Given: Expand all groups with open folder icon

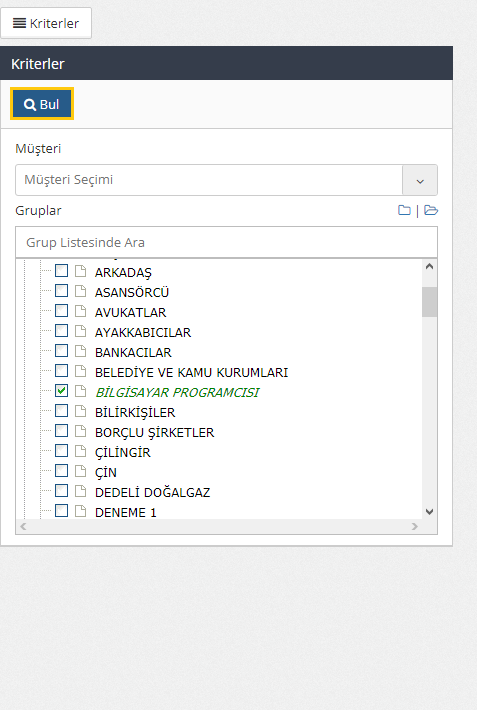Looking at the screenshot, I should (431, 210).
